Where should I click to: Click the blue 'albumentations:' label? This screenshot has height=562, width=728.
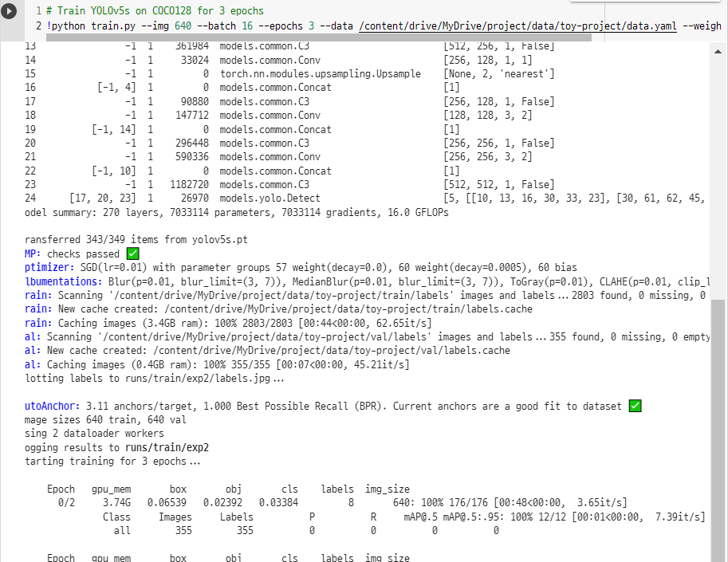(x=63, y=281)
